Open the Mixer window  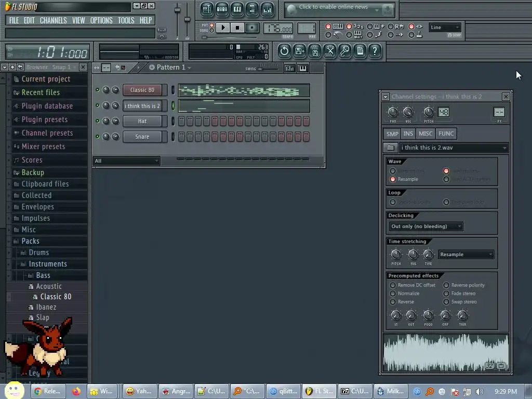(268, 9)
